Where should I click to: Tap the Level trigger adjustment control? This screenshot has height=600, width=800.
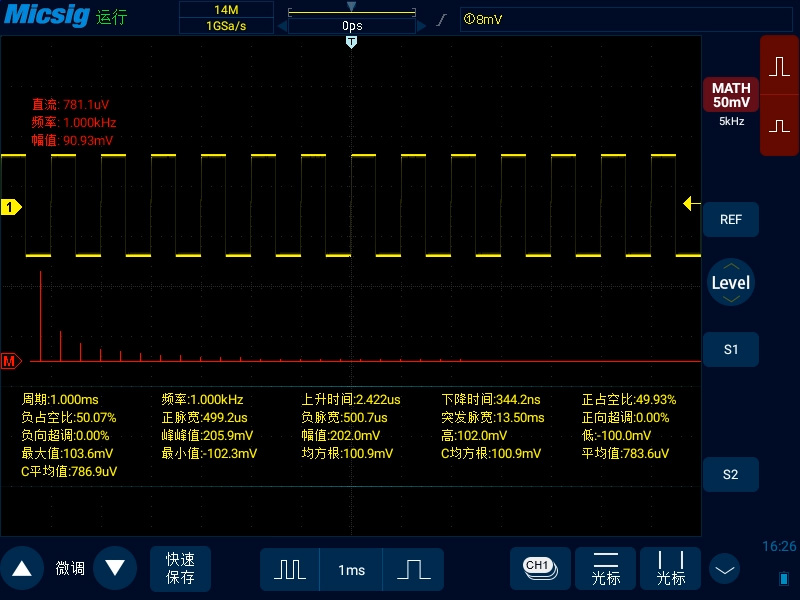pos(730,283)
